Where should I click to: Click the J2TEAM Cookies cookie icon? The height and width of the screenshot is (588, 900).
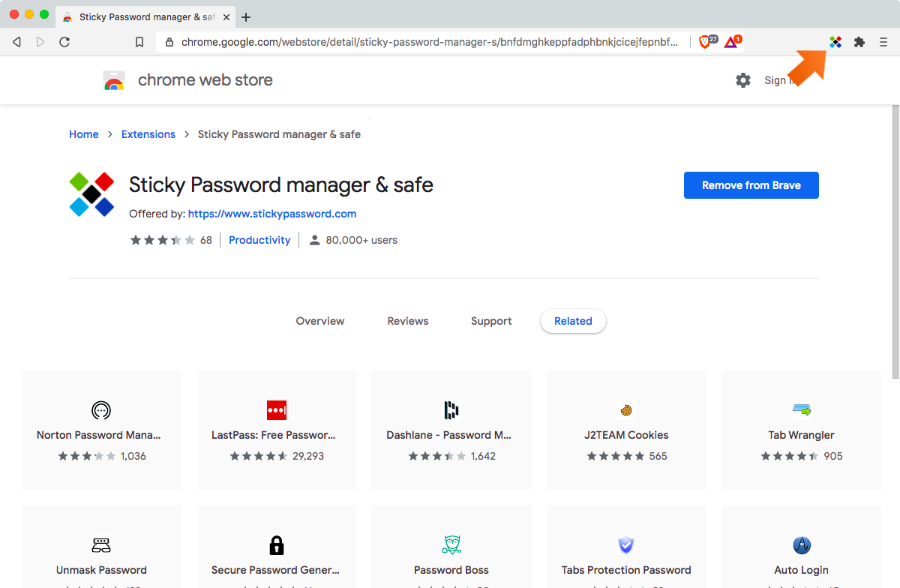626,410
